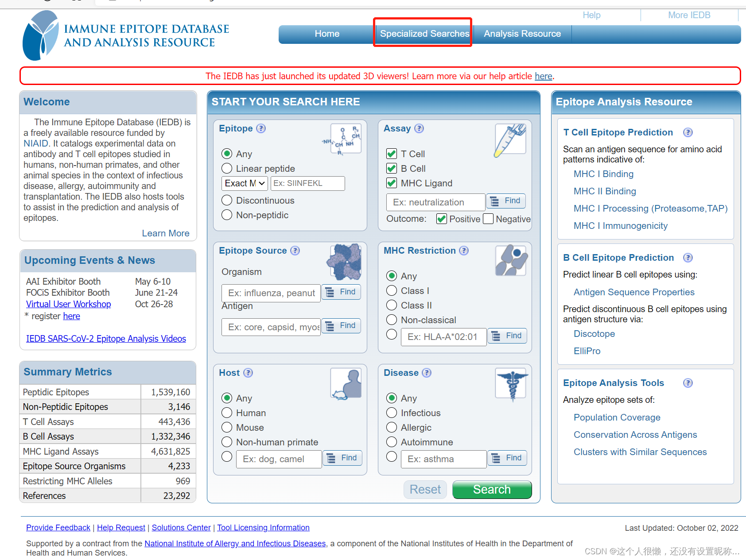Image resolution: width=746 pixels, height=560 pixels.
Task: Open Virtual User Workshop link
Action: tap(69, 305)
